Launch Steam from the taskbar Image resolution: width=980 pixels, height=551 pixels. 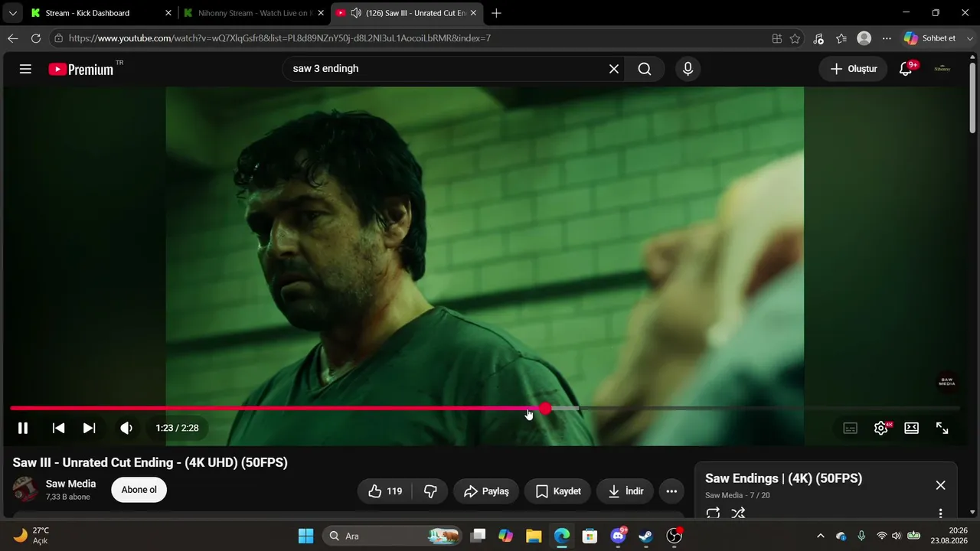(645, 536)
